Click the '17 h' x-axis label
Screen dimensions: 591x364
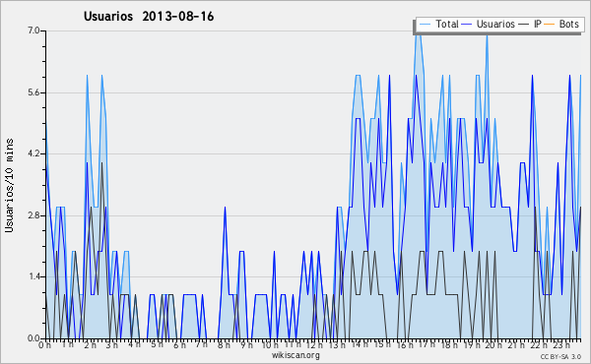point(427,344)
